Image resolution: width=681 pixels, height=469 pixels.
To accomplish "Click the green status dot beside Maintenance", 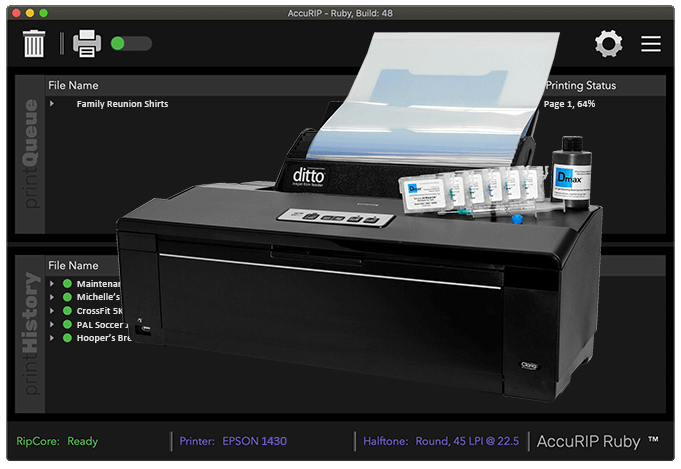I will coord(67,284).
